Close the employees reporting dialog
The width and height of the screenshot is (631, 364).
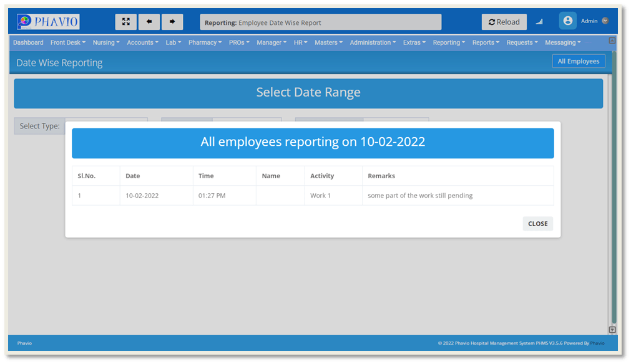537,224
